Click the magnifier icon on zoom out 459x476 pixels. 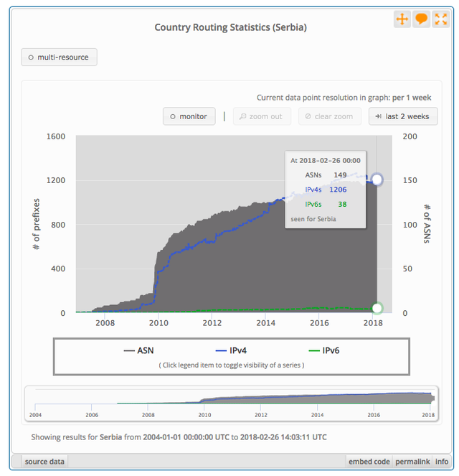click(242, 116)
